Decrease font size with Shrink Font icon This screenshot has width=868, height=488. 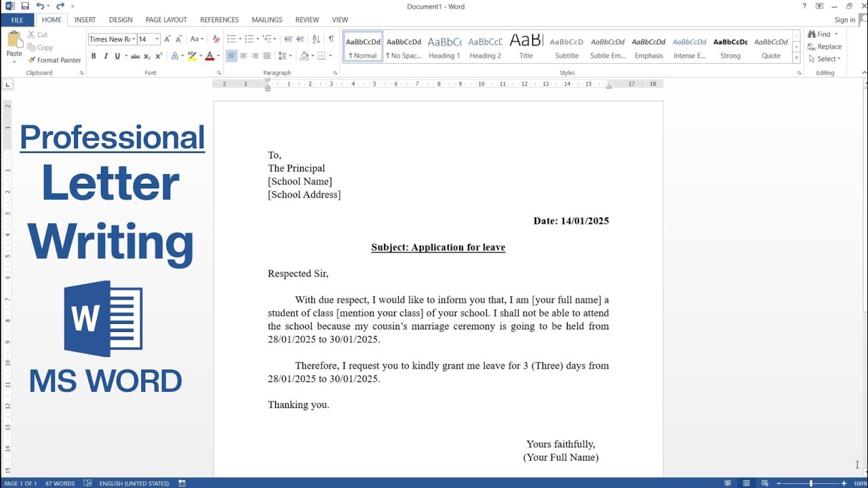coord(178,39)
